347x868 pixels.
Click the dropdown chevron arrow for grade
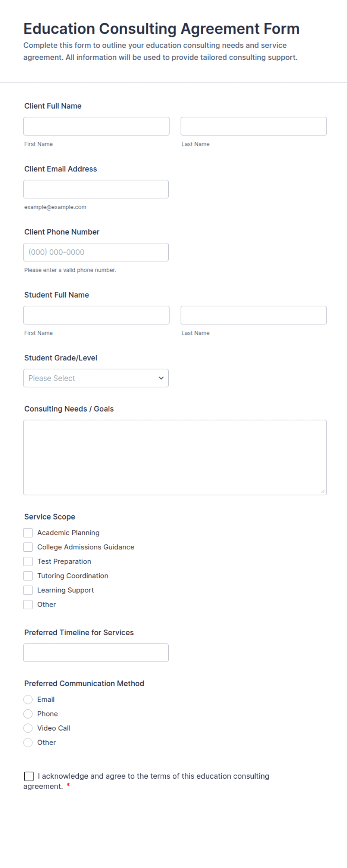pyautogui.click(x=161, y=378)
